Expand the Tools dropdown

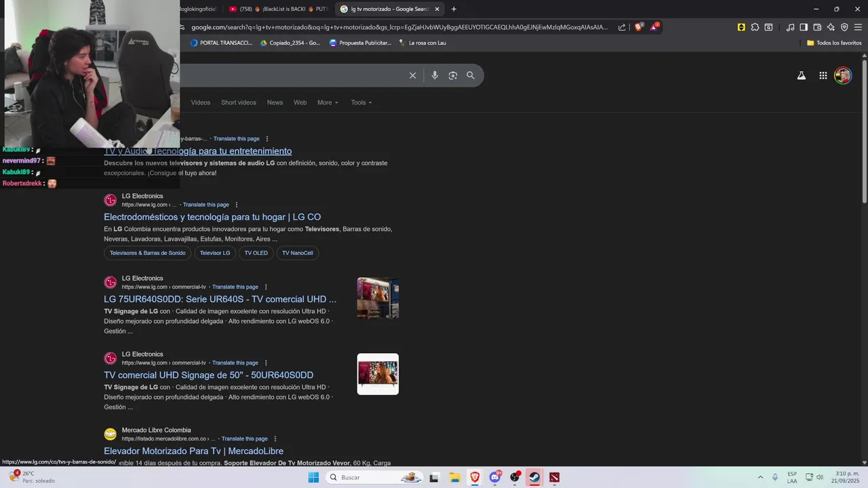tap(361, 102)
